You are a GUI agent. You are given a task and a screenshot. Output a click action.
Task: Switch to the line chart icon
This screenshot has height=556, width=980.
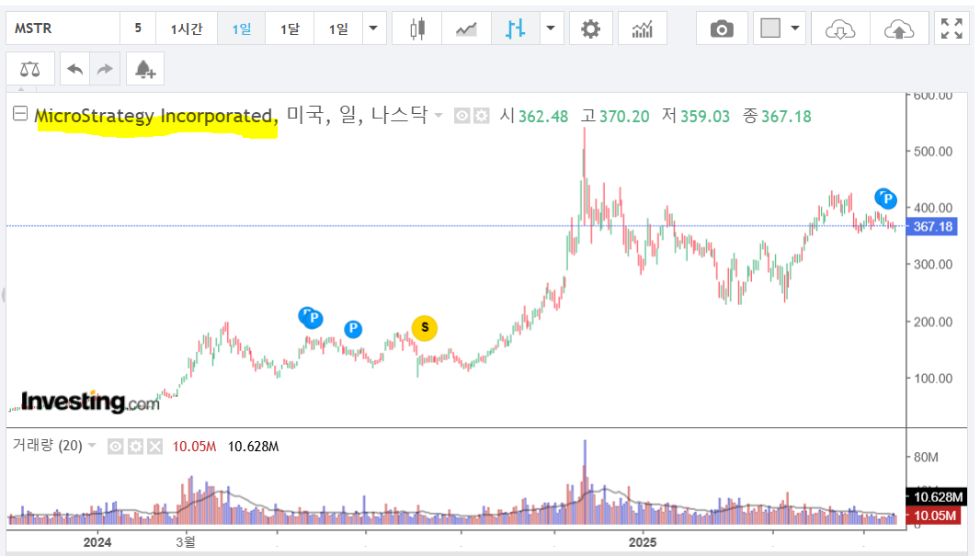[466, 28]
